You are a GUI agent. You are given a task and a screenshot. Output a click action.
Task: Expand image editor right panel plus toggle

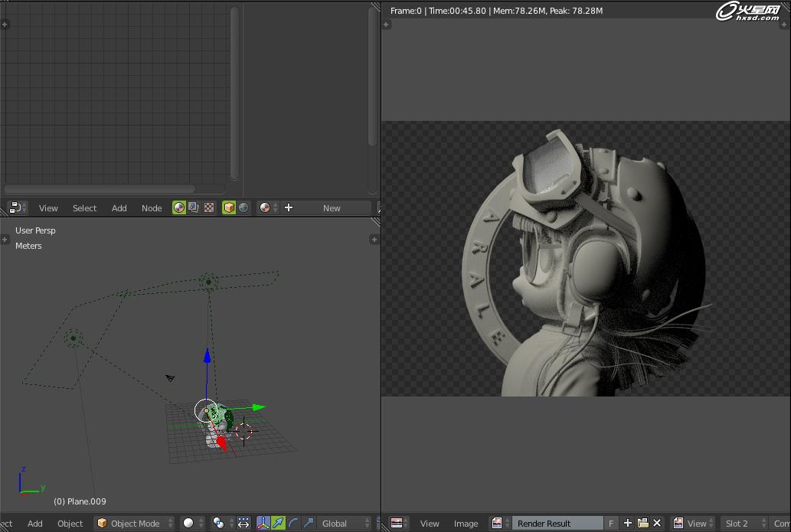[x=786, y=24]
